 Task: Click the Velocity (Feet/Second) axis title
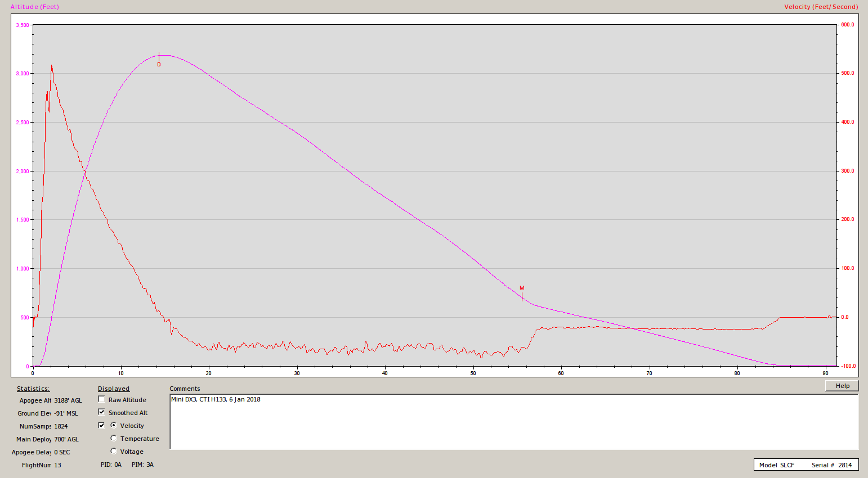[x=821, y=7]
